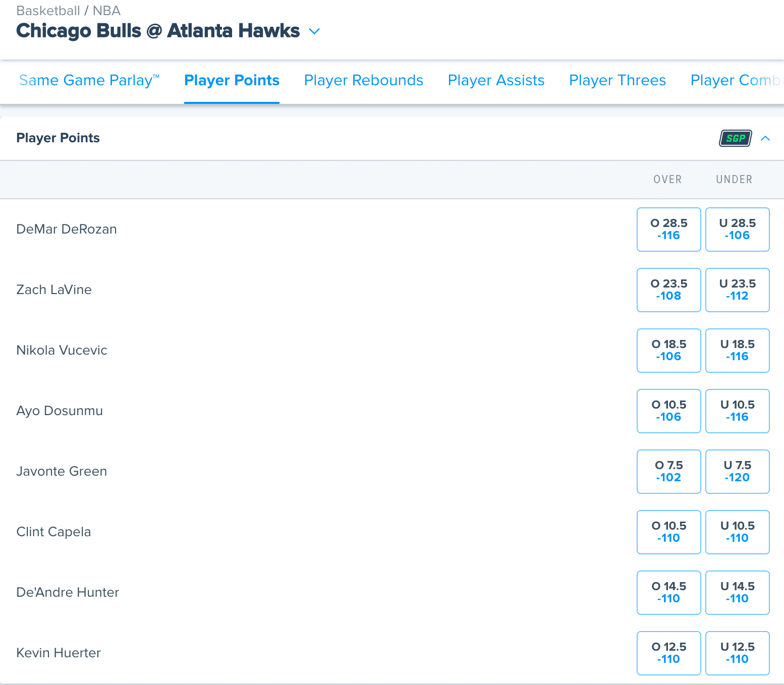Add Javonte Green over 7.5 at -102
784x685 pixels.
[669, 472]
